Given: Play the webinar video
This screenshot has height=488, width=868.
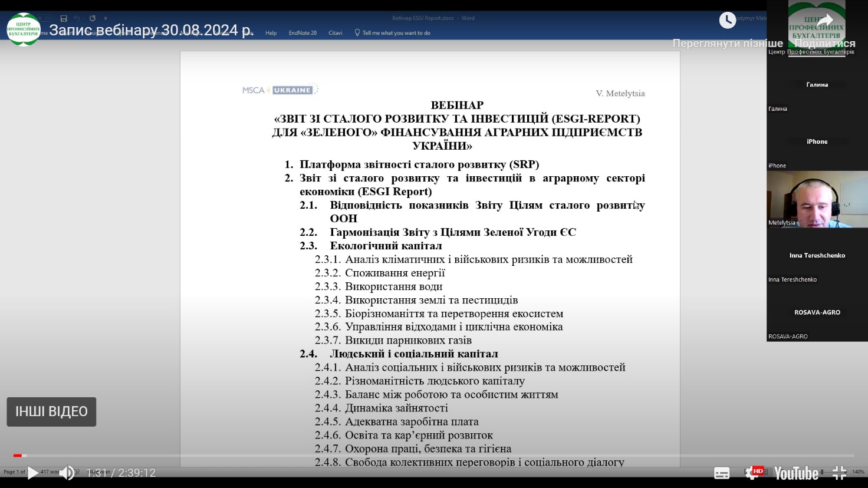Looking at the screenshot, I should [33, 473].
